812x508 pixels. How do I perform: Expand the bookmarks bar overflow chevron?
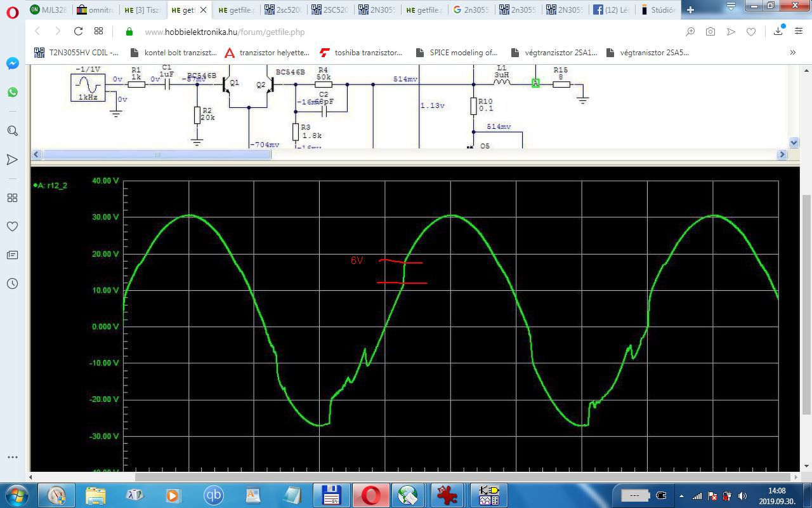[792, 53]
